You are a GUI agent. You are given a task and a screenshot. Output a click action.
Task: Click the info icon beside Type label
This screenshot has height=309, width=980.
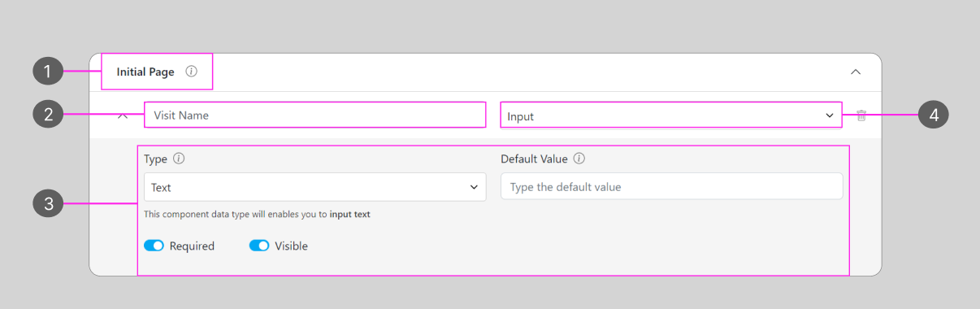[x=179, y=159]
